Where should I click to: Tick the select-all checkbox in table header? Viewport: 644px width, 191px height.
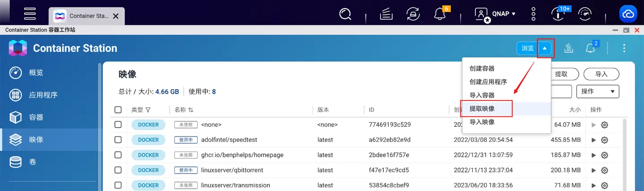[118, 110]
